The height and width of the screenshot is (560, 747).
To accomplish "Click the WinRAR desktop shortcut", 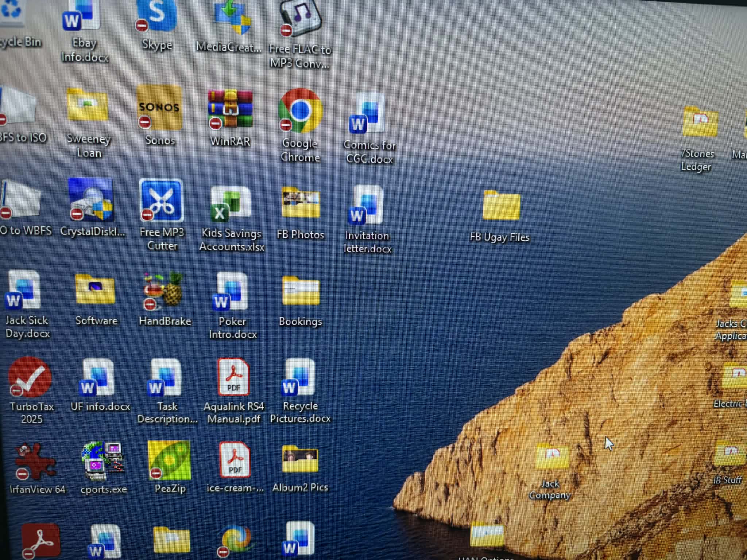I will [x=230, y=109].
